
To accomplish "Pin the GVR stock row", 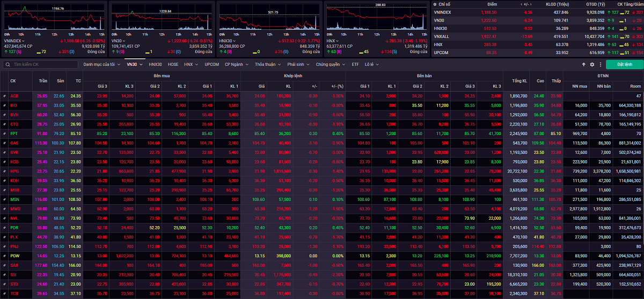I will point(4,152).
